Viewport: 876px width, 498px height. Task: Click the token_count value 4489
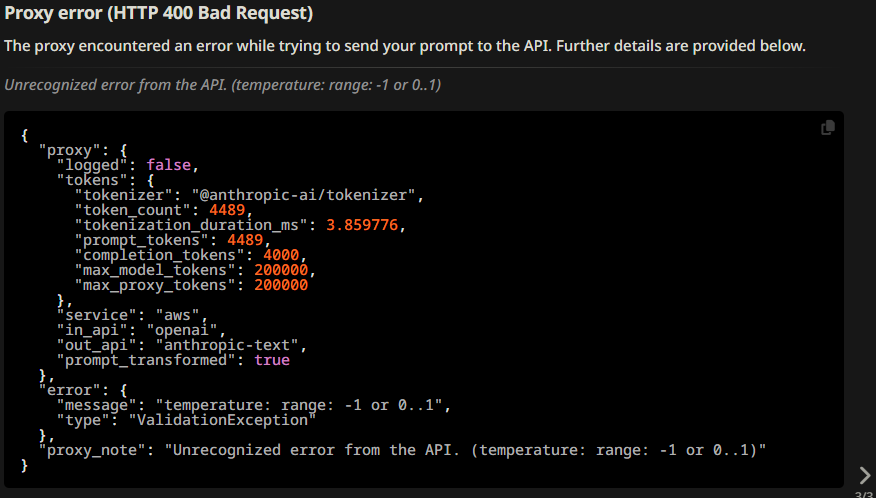[x=227, y=210]
